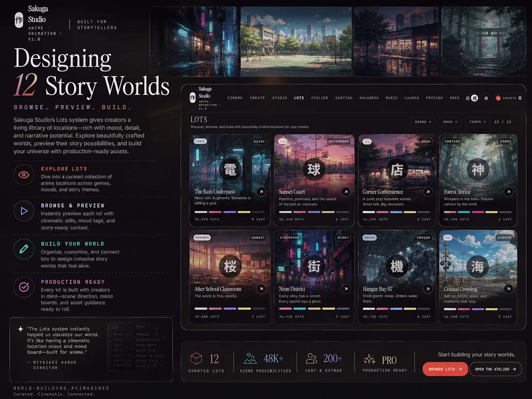Click the 球 kanji badge on Sunset Court

(x=314, y=169)
